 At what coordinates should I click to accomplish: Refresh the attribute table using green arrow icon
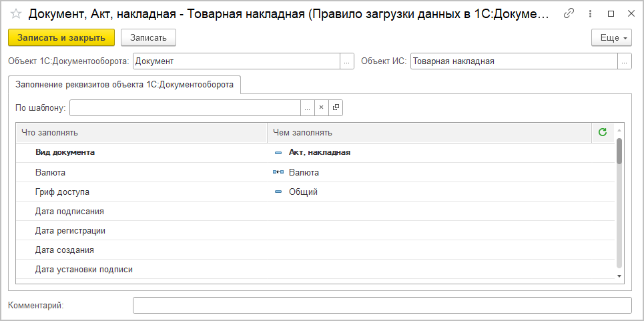click(x=603, y=132)
